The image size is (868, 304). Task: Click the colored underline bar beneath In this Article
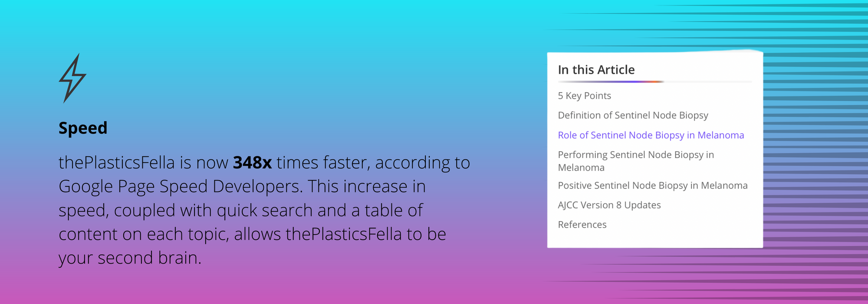[611, 82]
